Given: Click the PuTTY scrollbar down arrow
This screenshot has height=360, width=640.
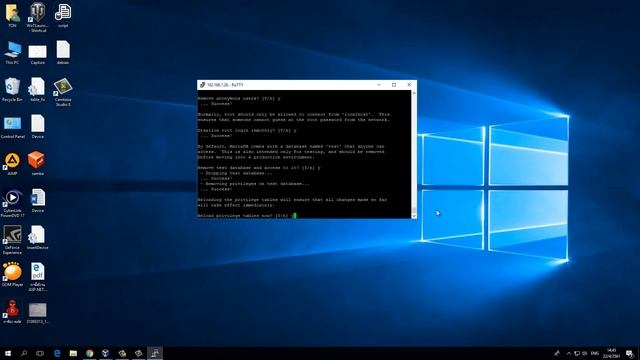Looking at the screenshot, I should click(414, 216).
